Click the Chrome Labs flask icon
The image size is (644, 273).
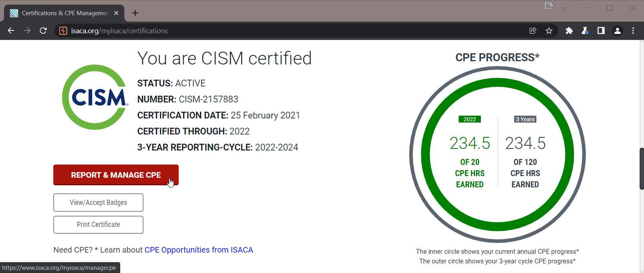(585, 31)
